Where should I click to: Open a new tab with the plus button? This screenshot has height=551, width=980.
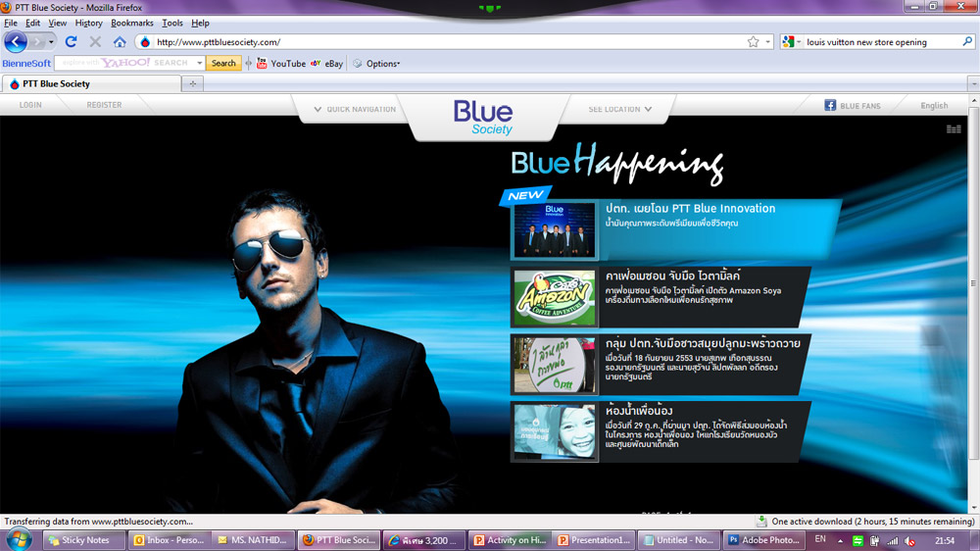(192, 83)
